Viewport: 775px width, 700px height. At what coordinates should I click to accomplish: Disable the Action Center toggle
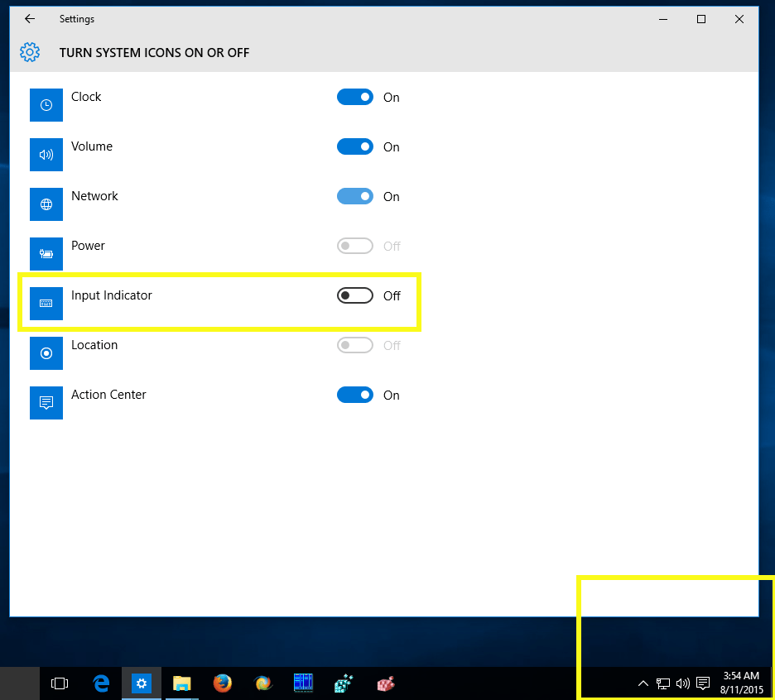pos(355,395)
